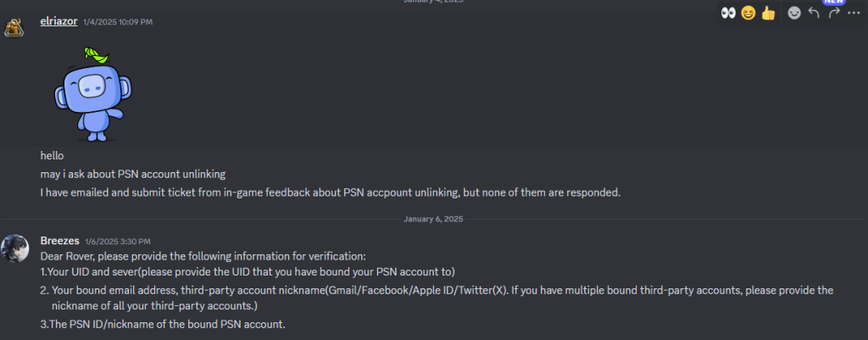Image resolution: width=868 pixels, height=340 pixels.
Task: Open the three-dot more options menu
Action: [x=854, y=14]
